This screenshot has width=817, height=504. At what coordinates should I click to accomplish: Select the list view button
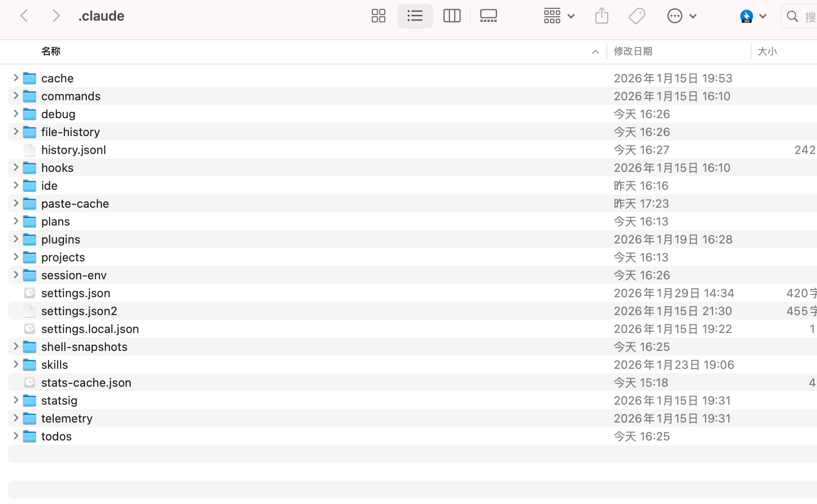tap(415, 16)
